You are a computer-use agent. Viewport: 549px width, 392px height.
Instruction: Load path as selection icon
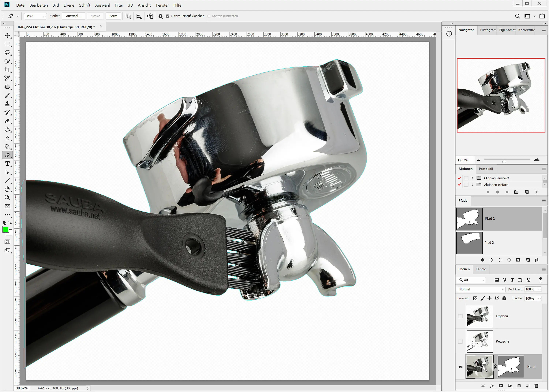[500, 260]
